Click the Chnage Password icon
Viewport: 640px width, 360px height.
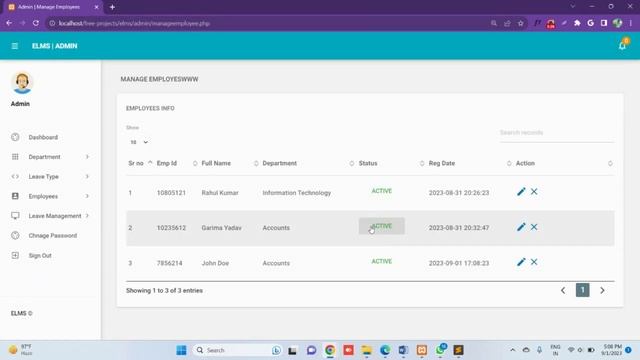coord(15,236)
